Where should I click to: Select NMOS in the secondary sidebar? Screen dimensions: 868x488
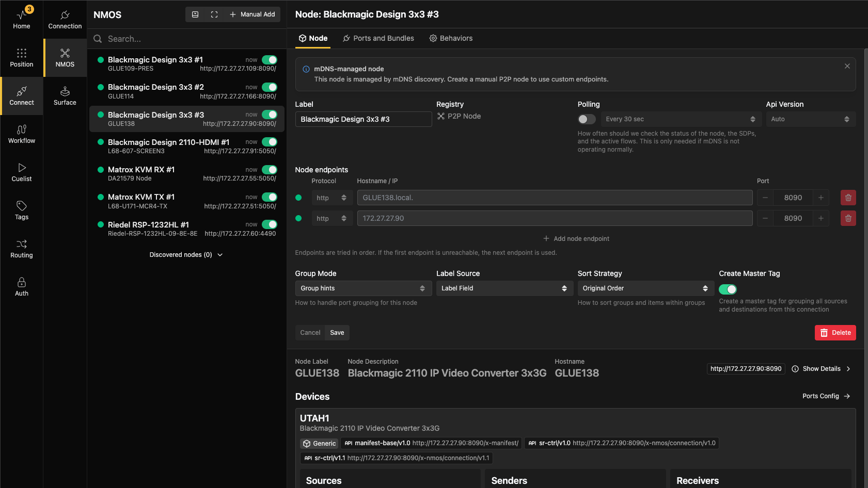click(x=65, y=58)
